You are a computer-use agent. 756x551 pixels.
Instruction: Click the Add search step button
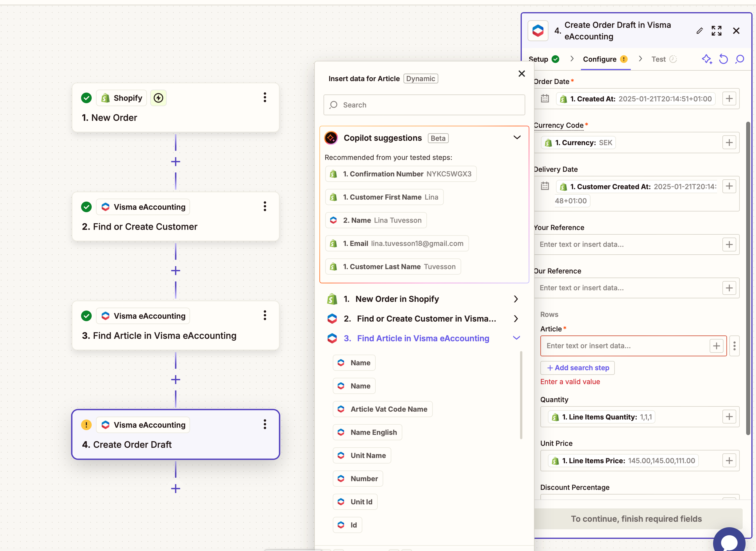(x=577, y=368)
